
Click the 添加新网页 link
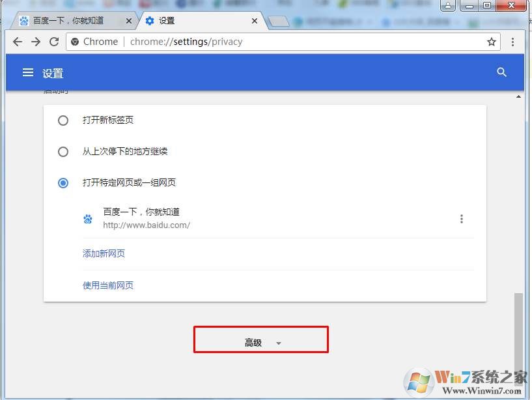tap(104, 253)
